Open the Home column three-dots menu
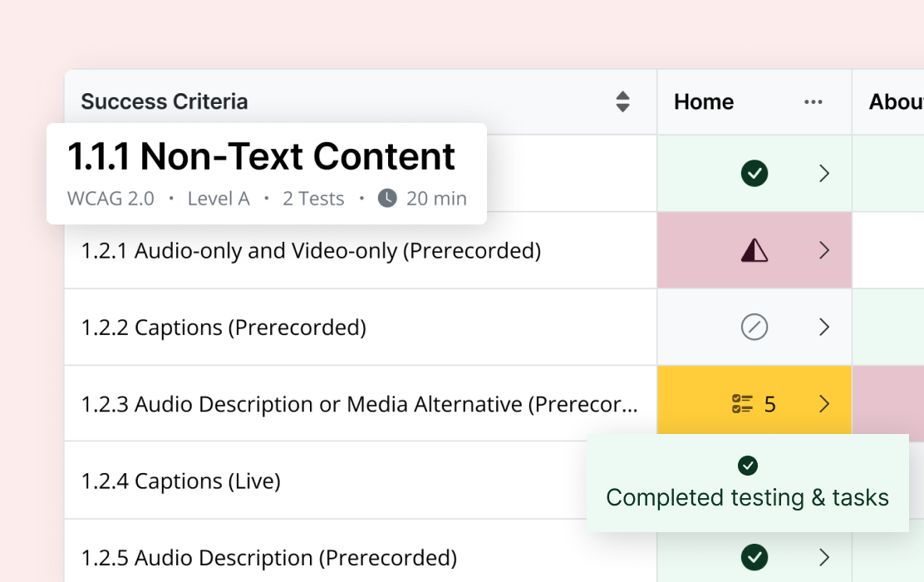The width and height of the screenshot is (924, 582). pyautogui.click(x=813, y=102)
